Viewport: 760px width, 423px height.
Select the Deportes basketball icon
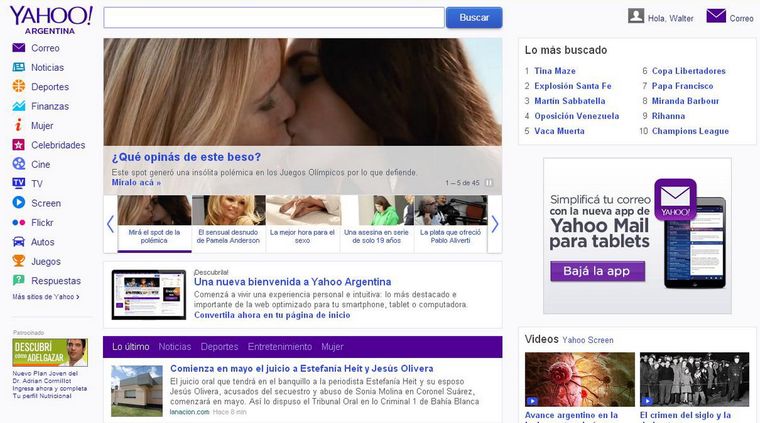[x=18, y=86]
